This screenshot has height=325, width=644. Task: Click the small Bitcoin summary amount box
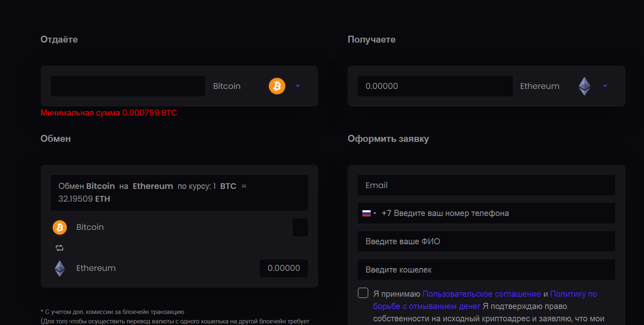pyautogui.click(x=300, y=227)
